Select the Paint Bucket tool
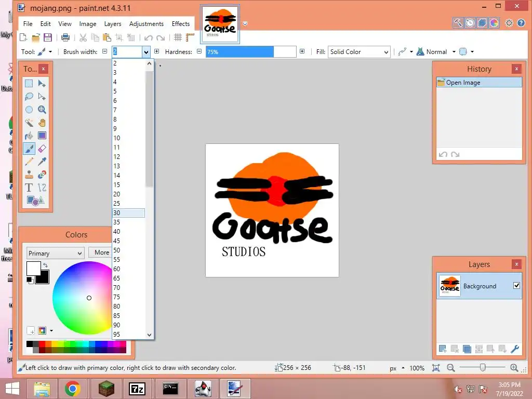This screenshot has height=399, width=532. pos(29,136)
